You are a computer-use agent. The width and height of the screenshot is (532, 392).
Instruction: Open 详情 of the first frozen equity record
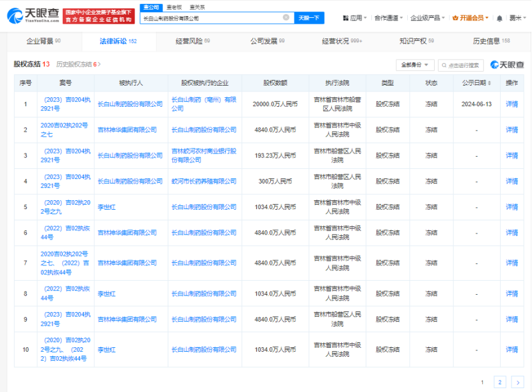[511, 103]
